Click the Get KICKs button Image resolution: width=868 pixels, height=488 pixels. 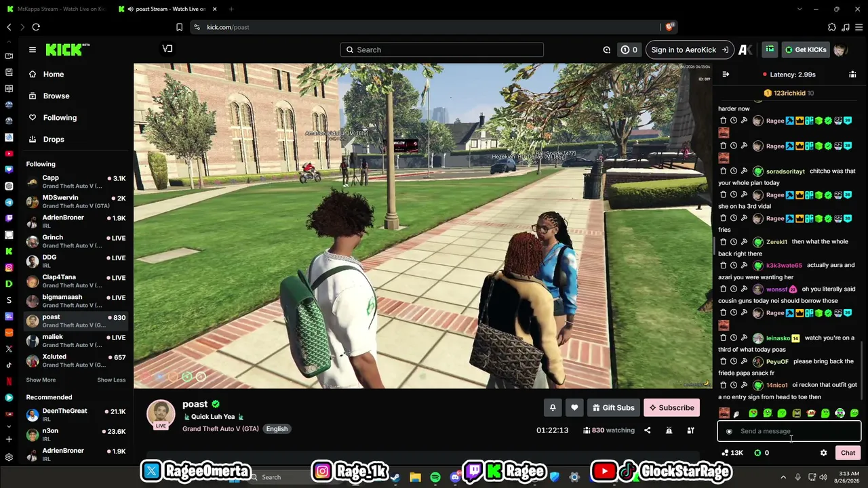pyautogui.click(x=806, y=49)
